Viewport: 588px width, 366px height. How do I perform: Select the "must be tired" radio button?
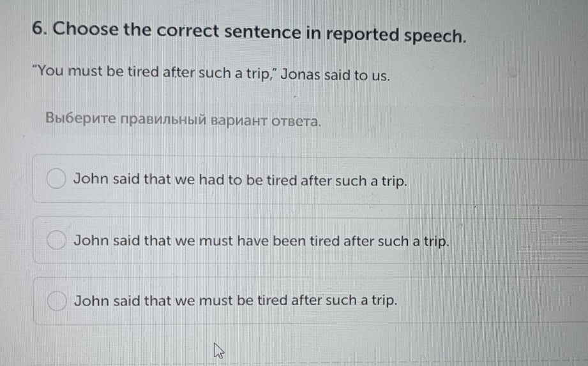point(56,300)
